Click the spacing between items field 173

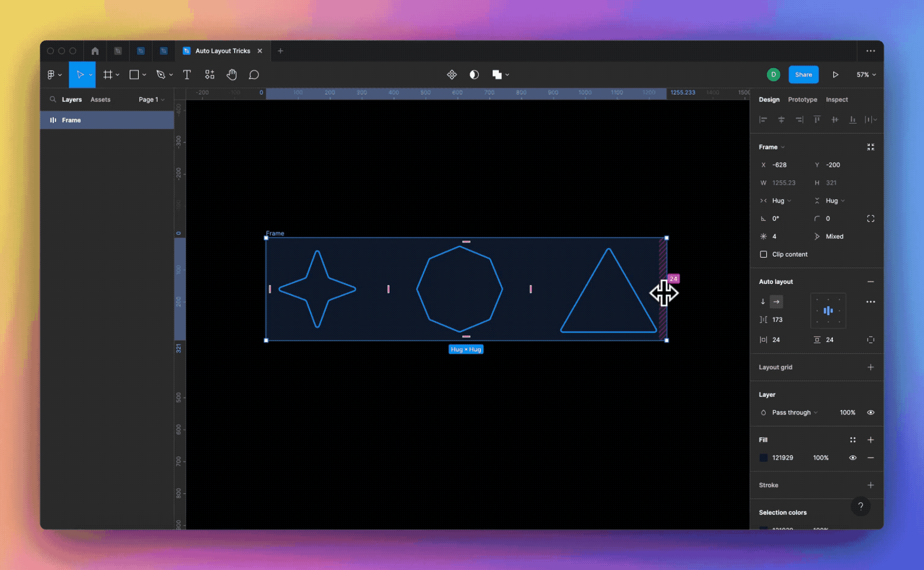click(x=781, y=320)
